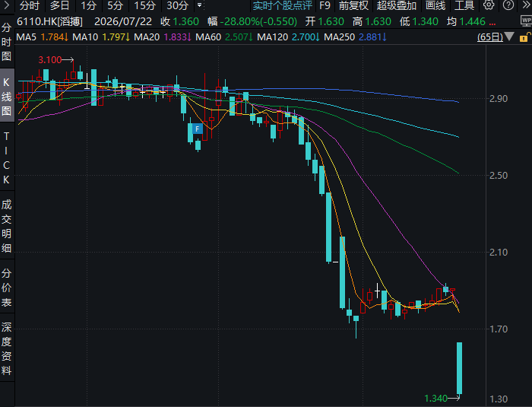532x407 pixels.
Task: Click 实时个股点评 link
Action: click(282, 5)
